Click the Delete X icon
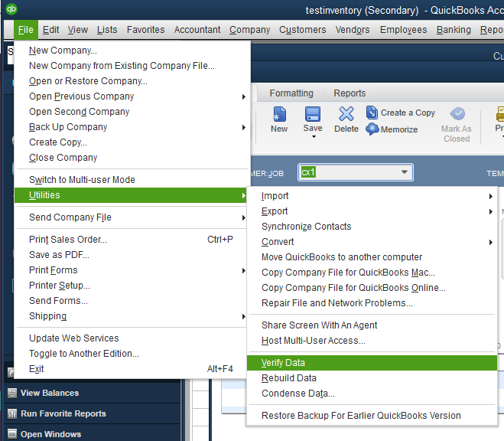504x441 pixels. pos(346,114)
